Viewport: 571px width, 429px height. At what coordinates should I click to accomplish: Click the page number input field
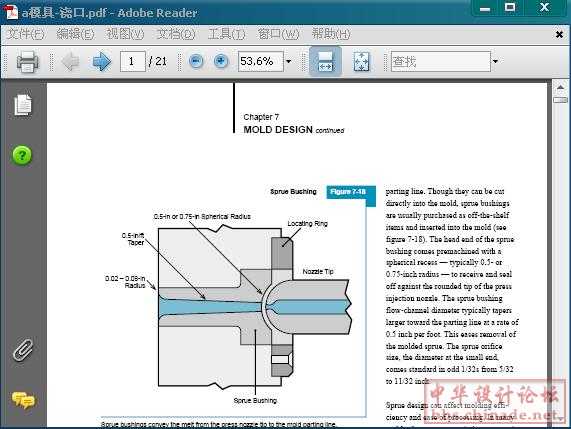[133, 61]
